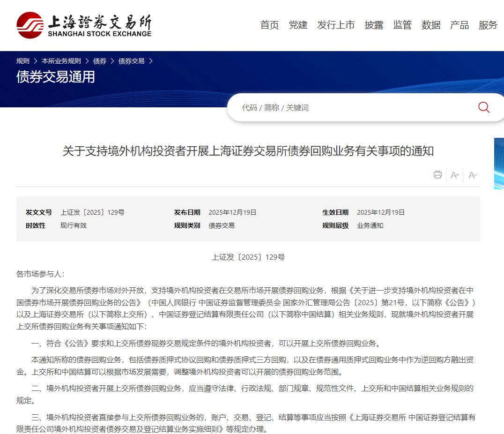Open the 发行上市 section

(336, 25)
